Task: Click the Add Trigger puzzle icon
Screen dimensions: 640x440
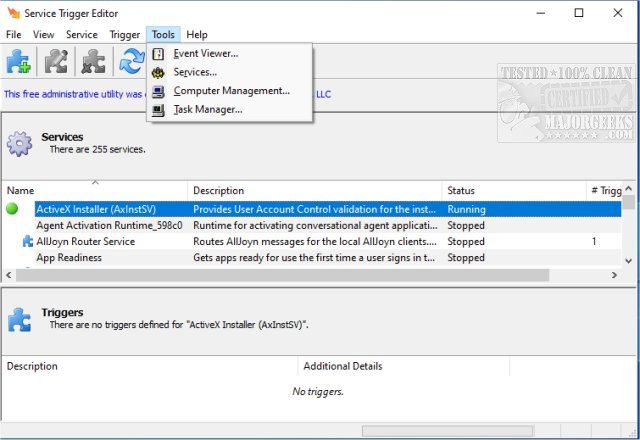Action: click(x=19, y=62)
